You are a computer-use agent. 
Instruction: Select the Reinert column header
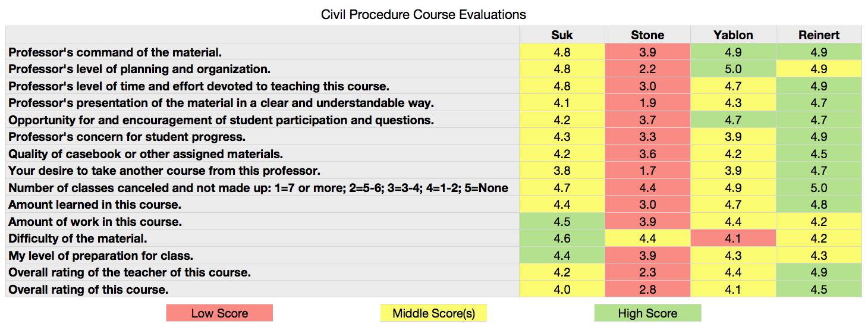coord(819,35)
